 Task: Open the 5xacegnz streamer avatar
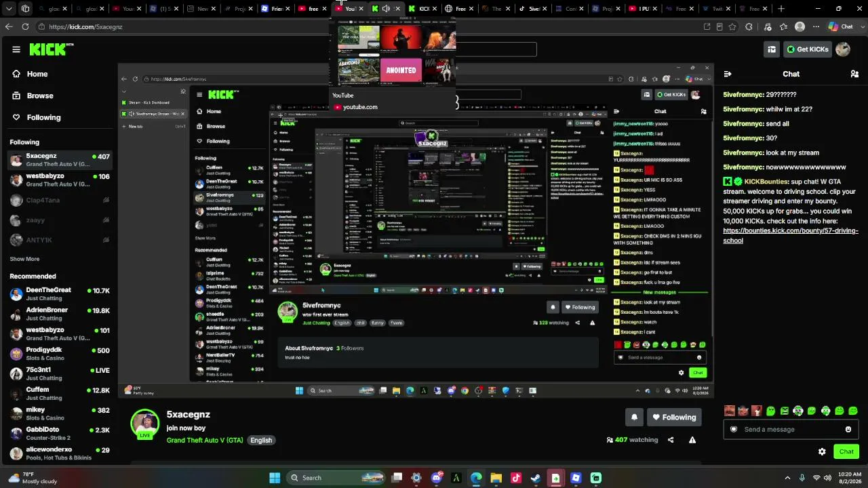(144, 424)
